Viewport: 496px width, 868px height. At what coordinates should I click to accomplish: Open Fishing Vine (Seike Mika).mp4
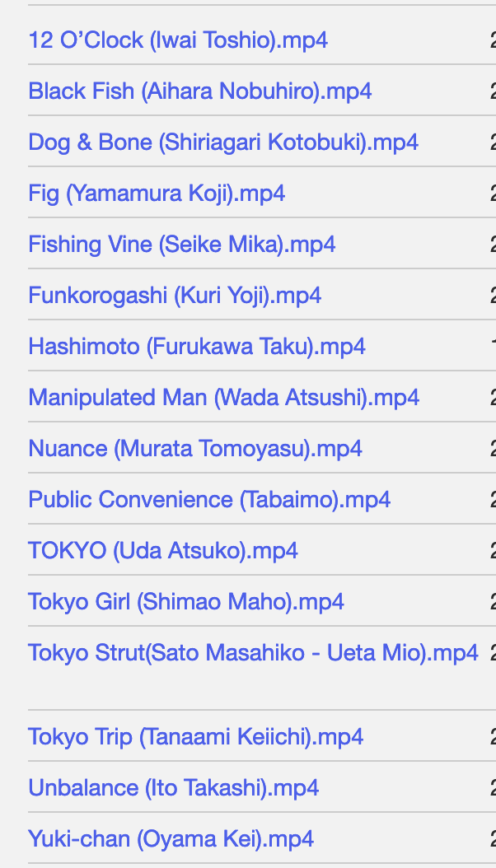[x=181, y=244]
